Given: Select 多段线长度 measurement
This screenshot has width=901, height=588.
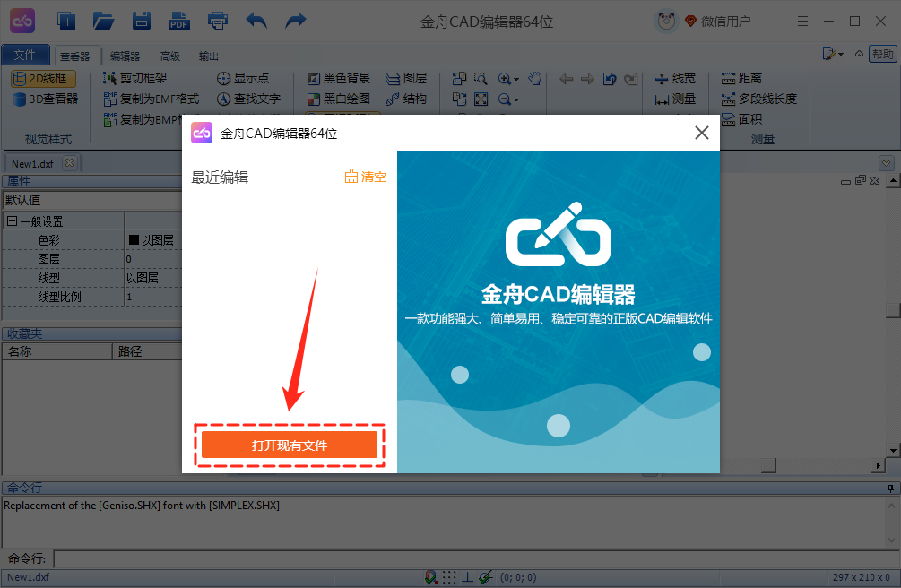Looking at the screenshot, I should (759, 99).
